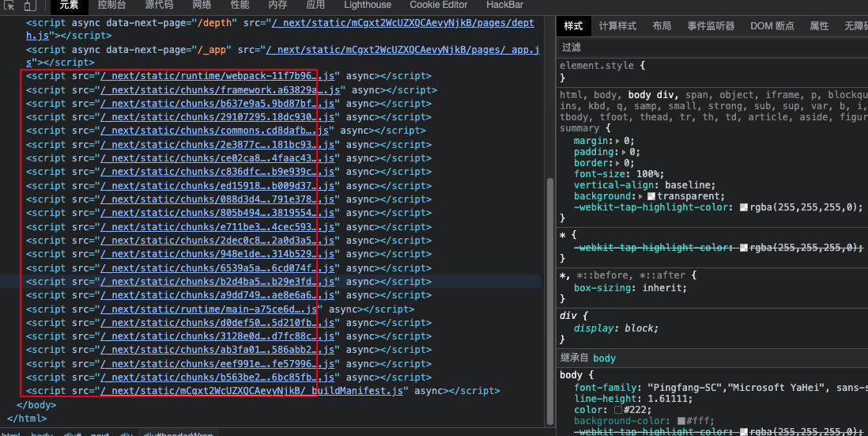Screen dimensions: 868x436
Task: Open the chunks/805b494 script link
Action: pos(217,213)
